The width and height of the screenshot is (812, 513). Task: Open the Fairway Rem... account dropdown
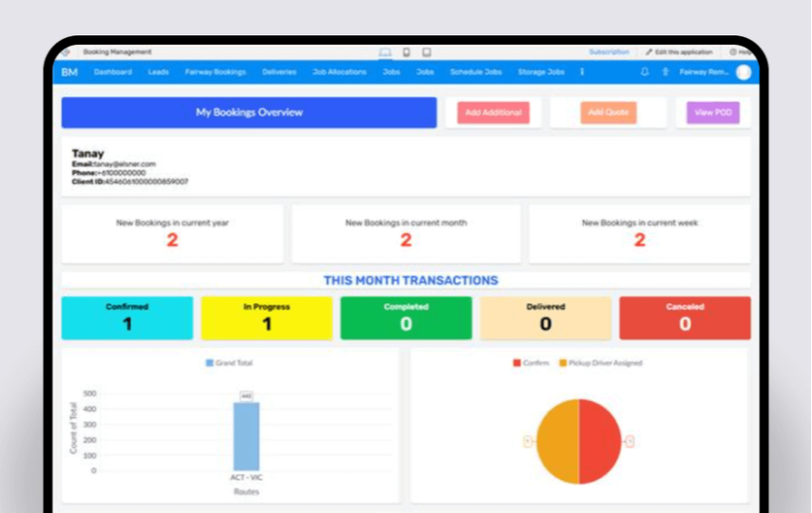pos(704,72)
